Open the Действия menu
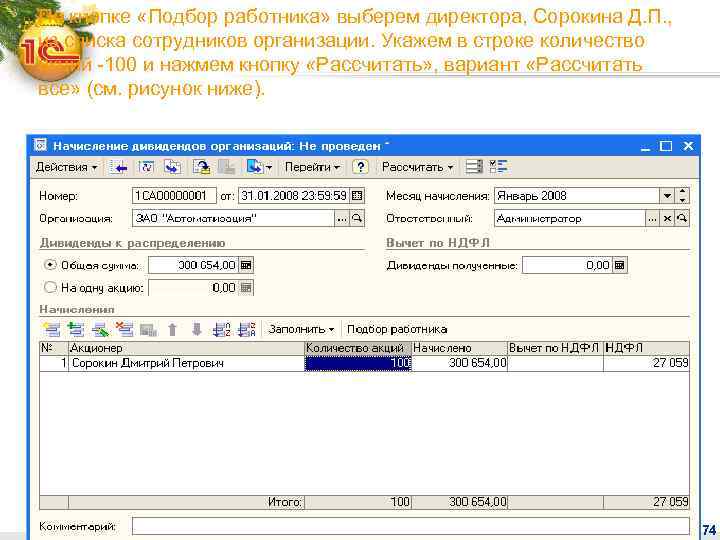Viewport: 720px width, 540px height. 66,167
